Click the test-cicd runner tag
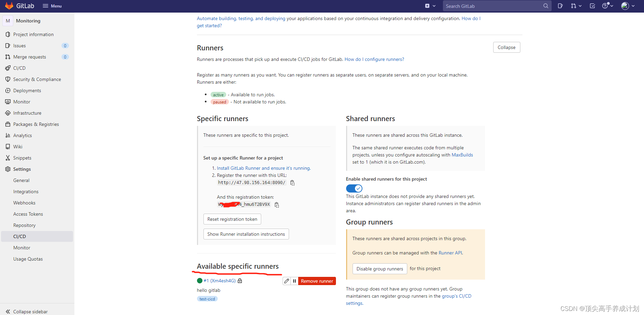644x315 pixels. click(x=207, y=299)
